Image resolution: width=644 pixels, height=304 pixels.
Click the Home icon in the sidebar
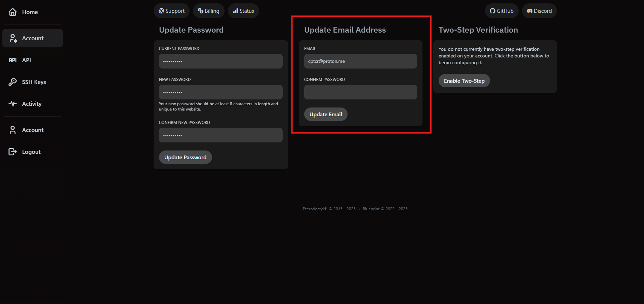12,12
